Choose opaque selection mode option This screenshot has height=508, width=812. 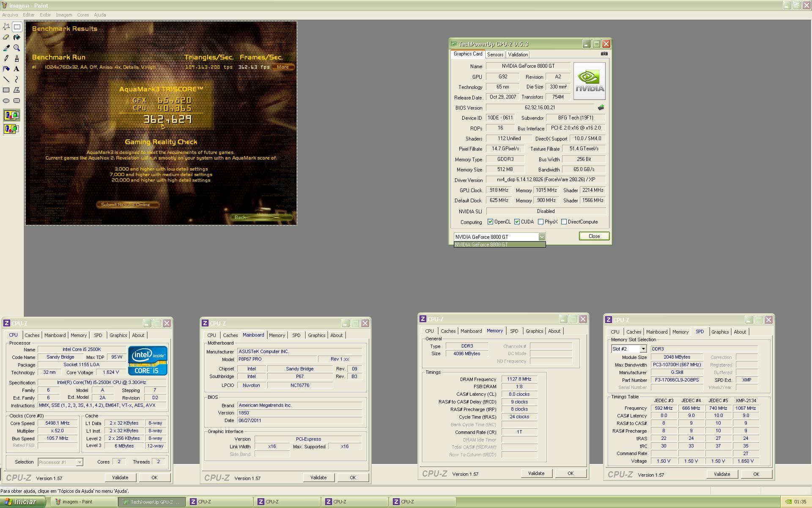(11, 115)
